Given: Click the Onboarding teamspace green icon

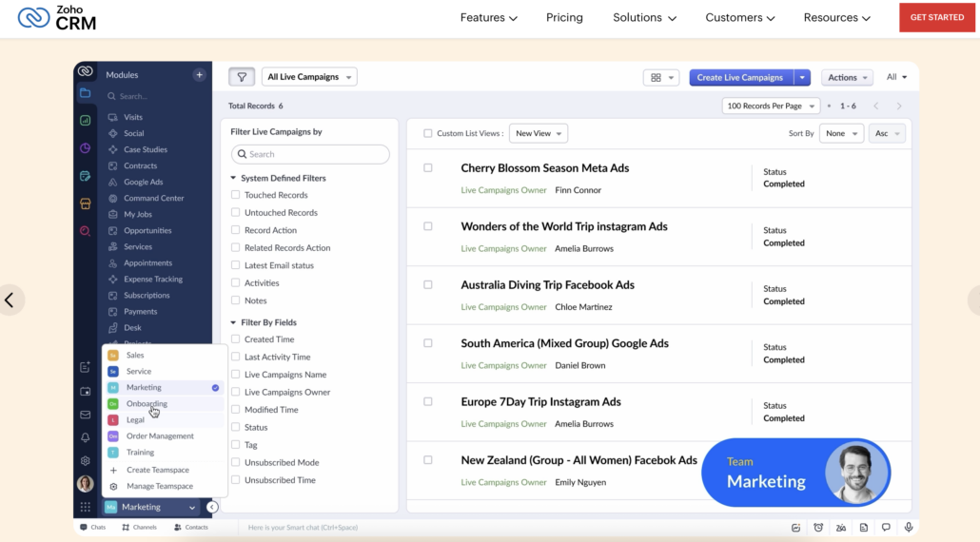Looking at the screenshot, I should point(113,404).
